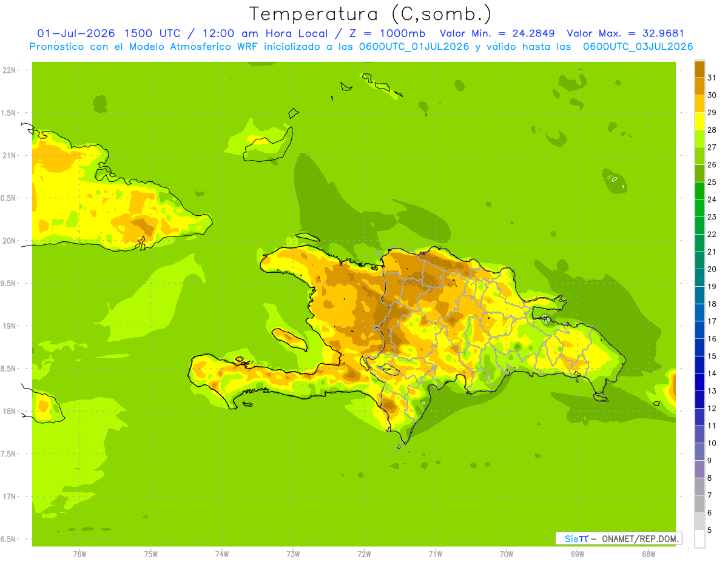Click legend value 29

[x=712, y=112]
